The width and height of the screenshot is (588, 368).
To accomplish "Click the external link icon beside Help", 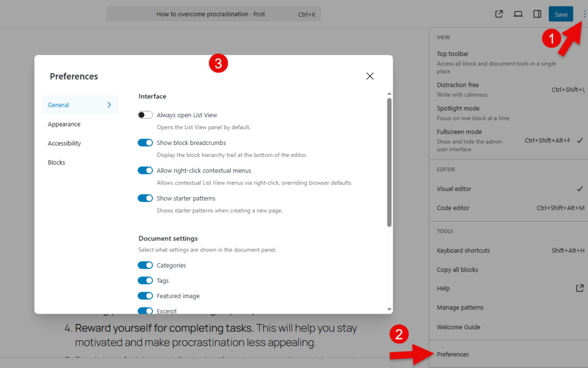I will pyautogui.click(x=579, y=288).
